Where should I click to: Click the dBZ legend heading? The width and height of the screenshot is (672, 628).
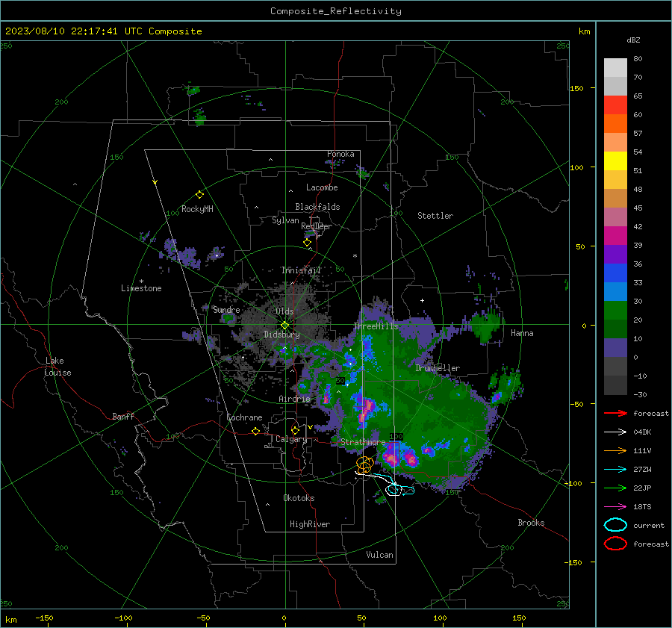coord(633,40)
